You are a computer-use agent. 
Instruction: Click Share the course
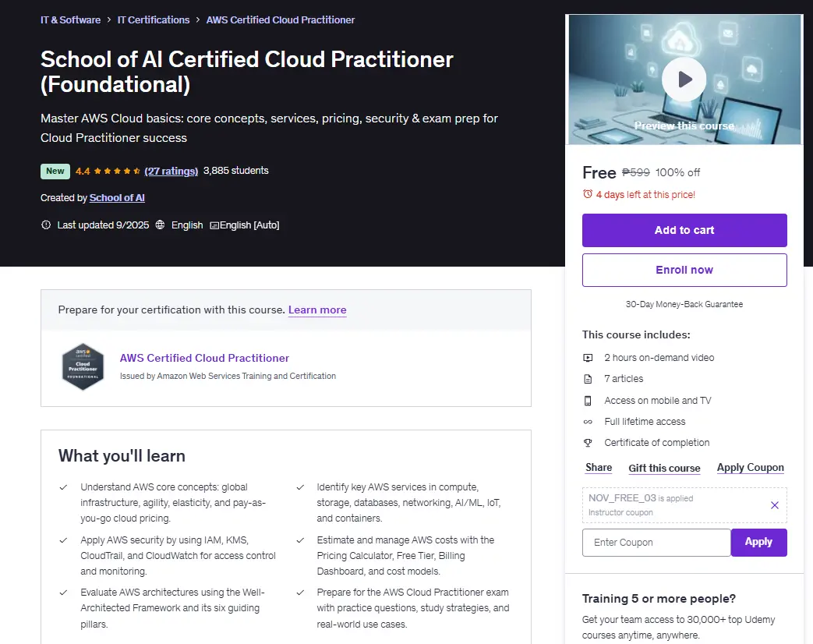click(x=599, y=467)
